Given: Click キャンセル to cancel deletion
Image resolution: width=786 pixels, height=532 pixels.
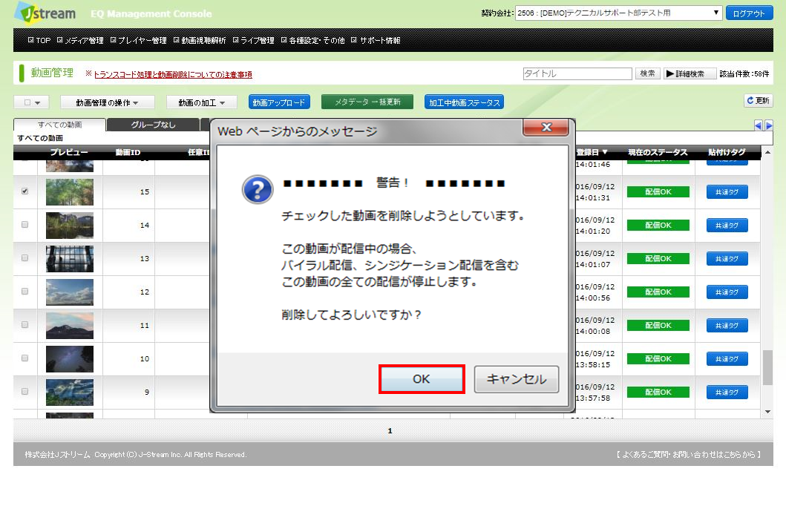Looking at the screenshot, I should pyautogui.click(x=516, y=379).
